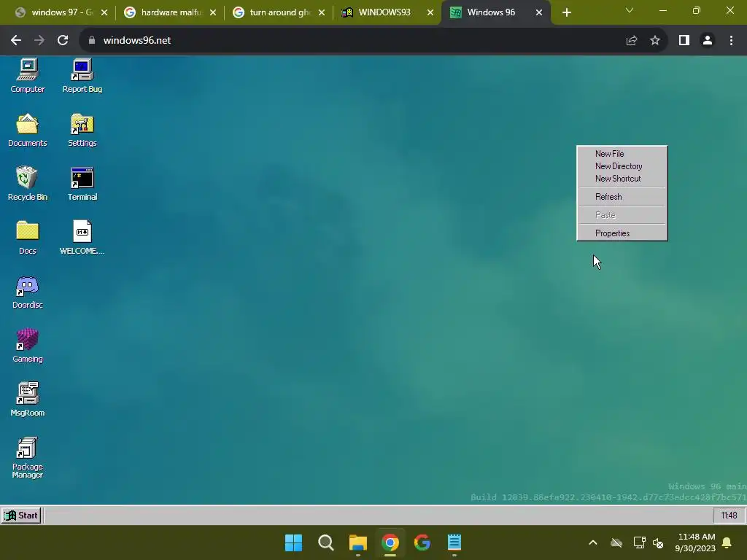
Task: Select Properties in the context menu
Action: click(622, 233)
